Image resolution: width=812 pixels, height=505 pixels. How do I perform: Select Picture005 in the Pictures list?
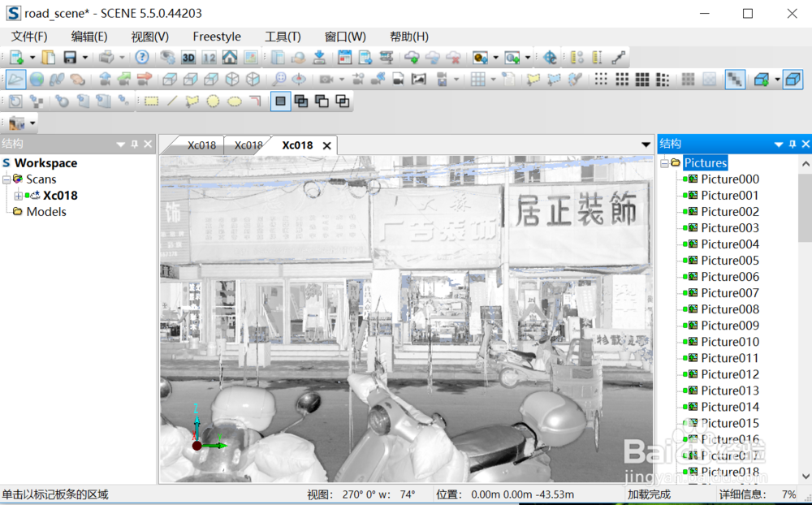tap(730, 261)
